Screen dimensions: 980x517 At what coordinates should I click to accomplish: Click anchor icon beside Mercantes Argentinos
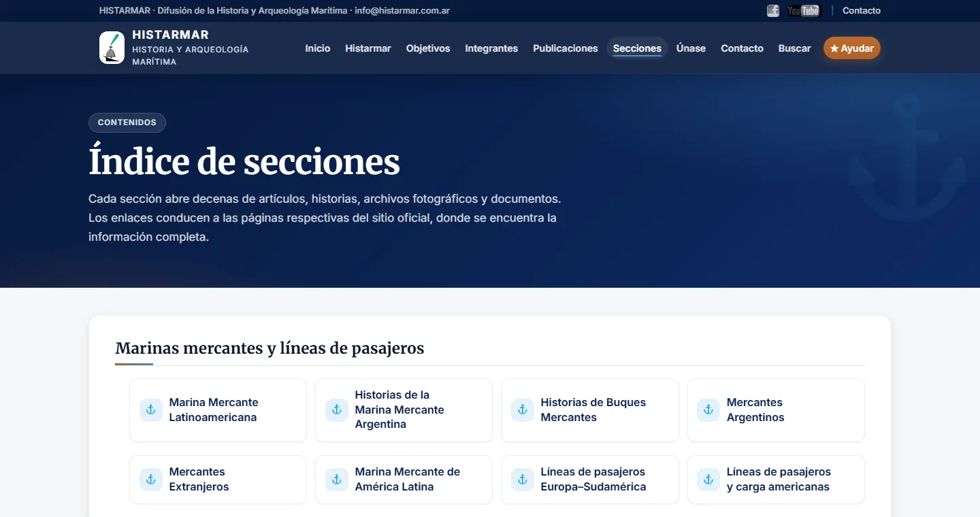pyautogui.click(x=708, y=410)
